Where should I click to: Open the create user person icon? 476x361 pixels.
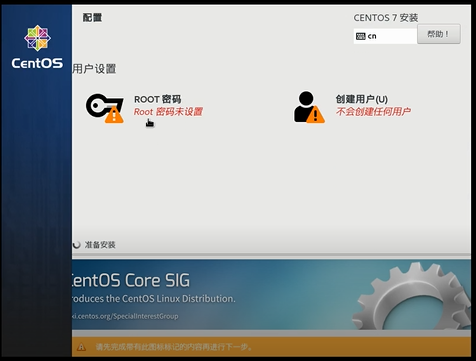[309, 107]
